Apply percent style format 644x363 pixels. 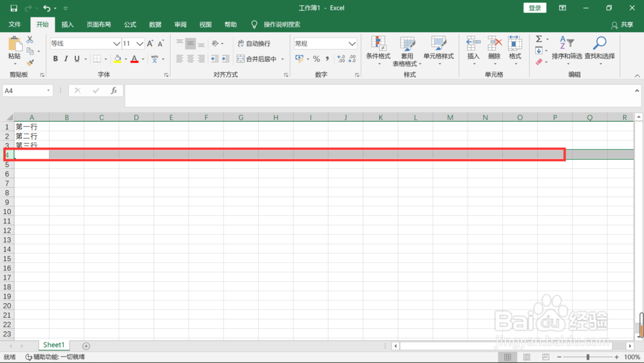316,59
